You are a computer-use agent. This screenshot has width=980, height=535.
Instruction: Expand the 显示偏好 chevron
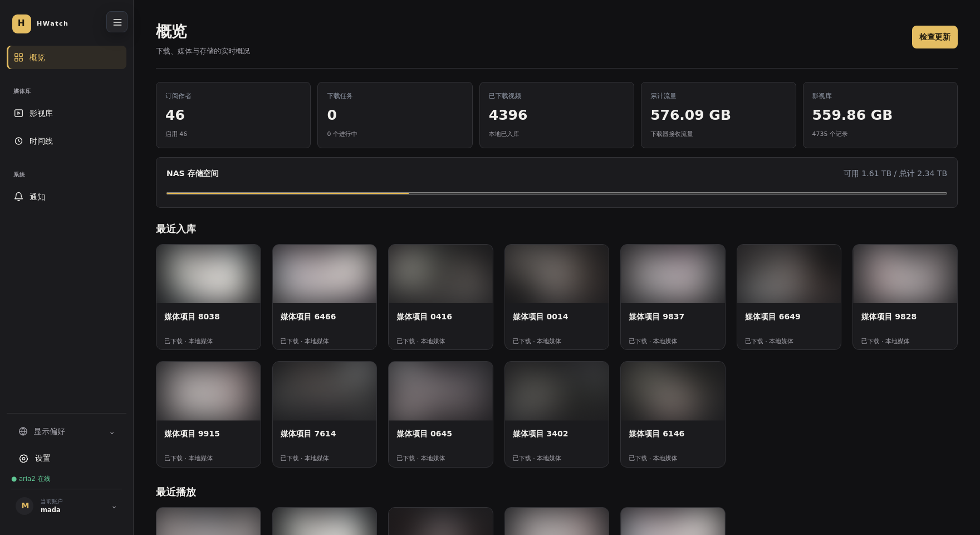pos(112,432)
